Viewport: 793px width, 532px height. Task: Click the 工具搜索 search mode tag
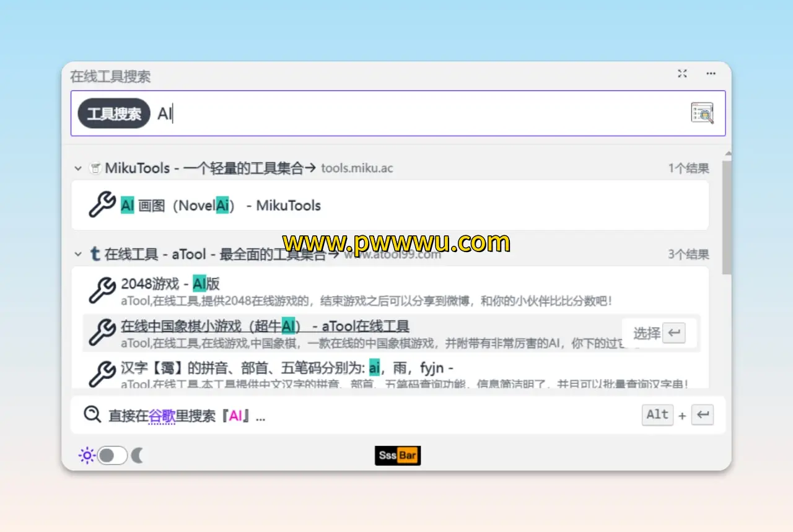(114, 114)
